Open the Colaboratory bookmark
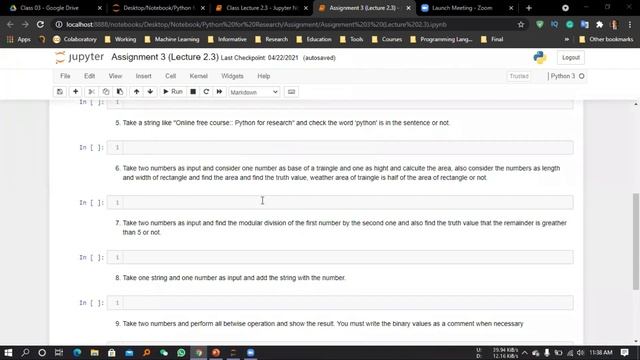 [75, 40]
